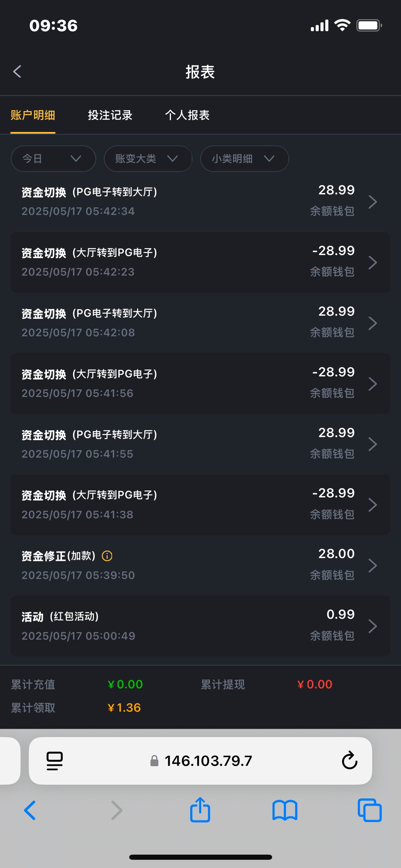
Task: Tap the info icon next to 资金修正(加款)
Action: point(107,556)
